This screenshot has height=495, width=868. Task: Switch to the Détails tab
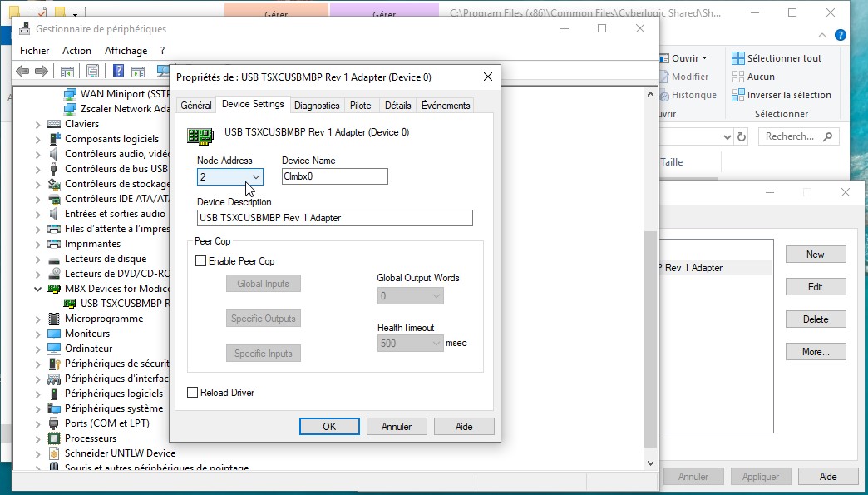(398, 105)
